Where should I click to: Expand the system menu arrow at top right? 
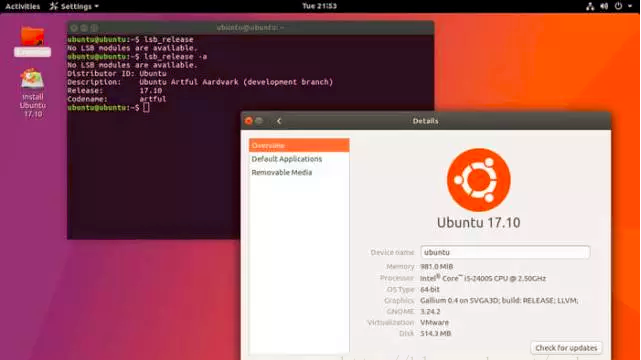point(630,6)
